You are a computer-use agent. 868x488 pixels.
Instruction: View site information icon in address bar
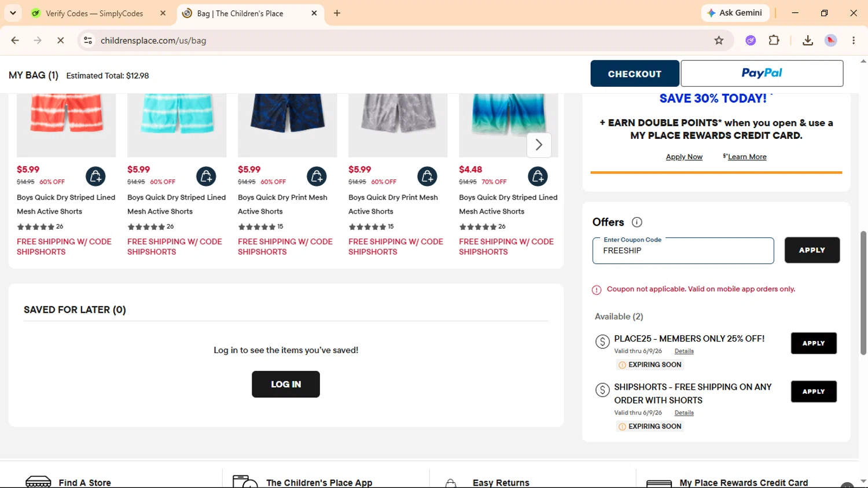(x=88, y=41)
